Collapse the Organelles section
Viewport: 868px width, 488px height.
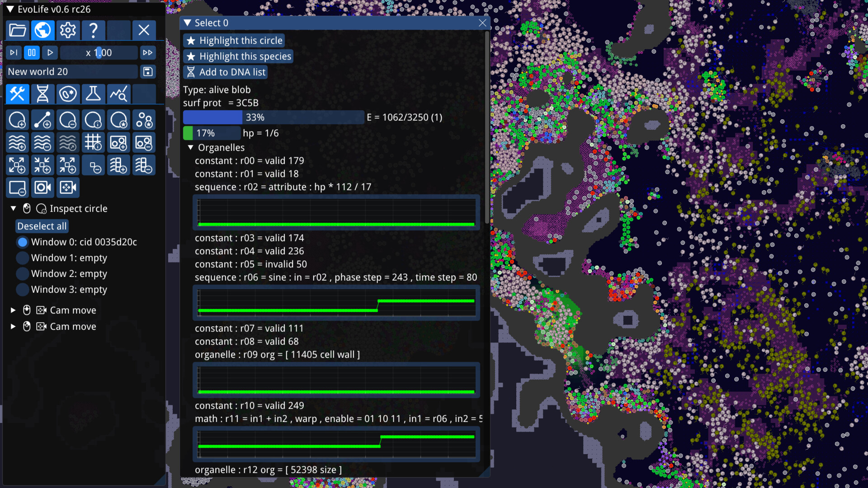tap(190, 147)
